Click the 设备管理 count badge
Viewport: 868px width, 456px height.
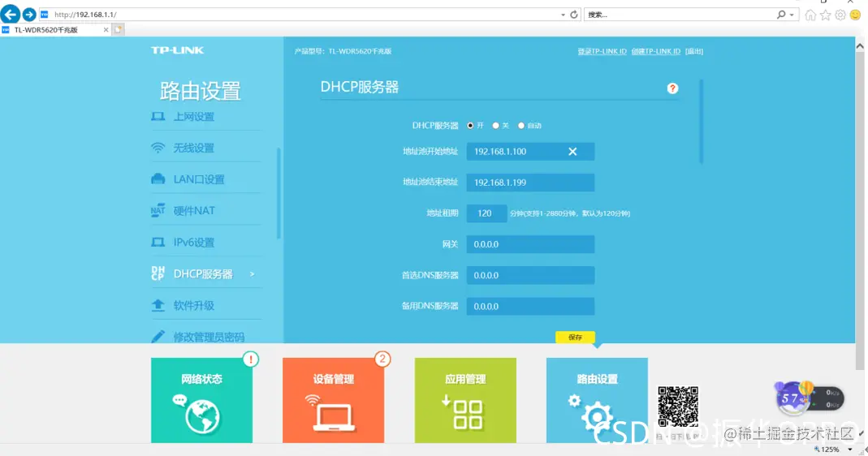click(x=382, y=359)
